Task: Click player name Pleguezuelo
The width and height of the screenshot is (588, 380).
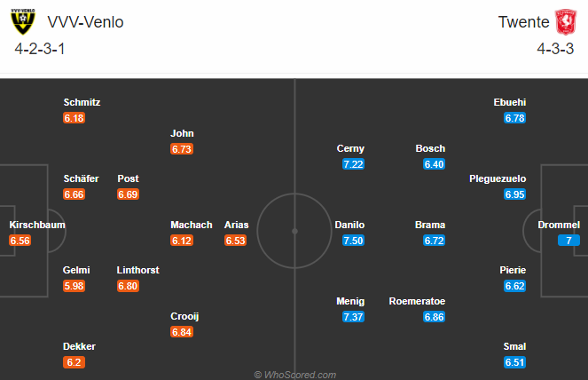Action: click(498, 178)
